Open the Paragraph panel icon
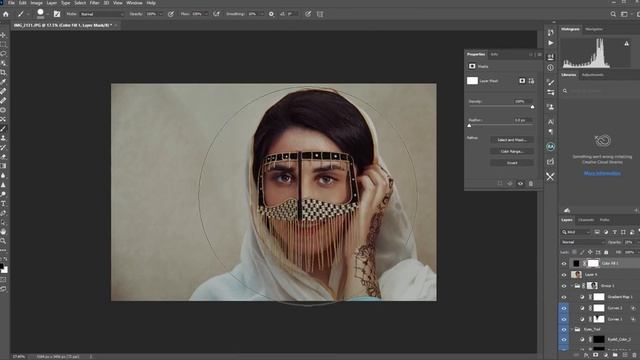 551,132
